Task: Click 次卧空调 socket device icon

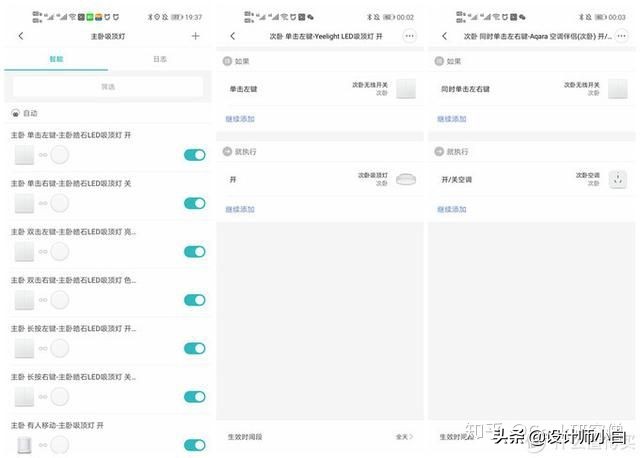Action: click(x=618, y=179)
